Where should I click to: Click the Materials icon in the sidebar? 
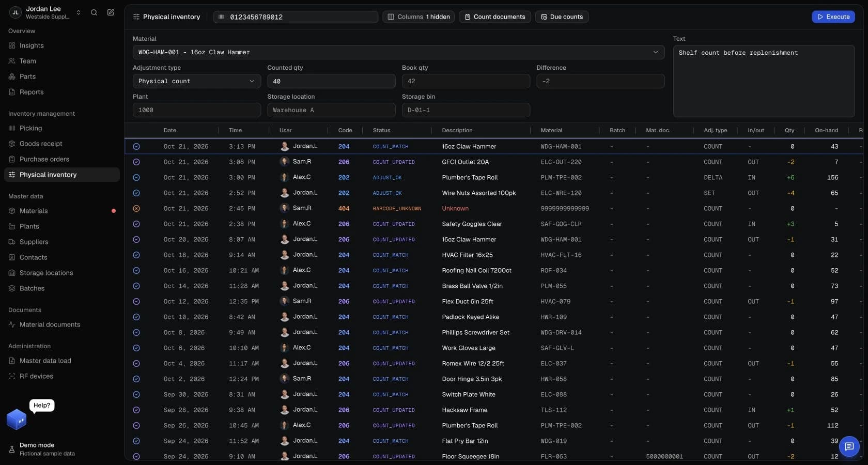(12, 211)
